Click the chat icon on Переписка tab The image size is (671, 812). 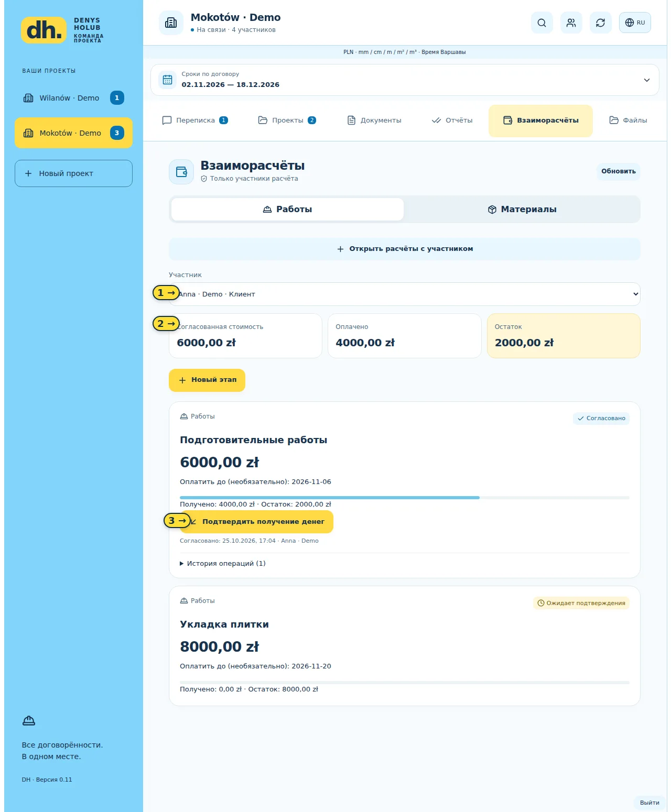point(167,120)
